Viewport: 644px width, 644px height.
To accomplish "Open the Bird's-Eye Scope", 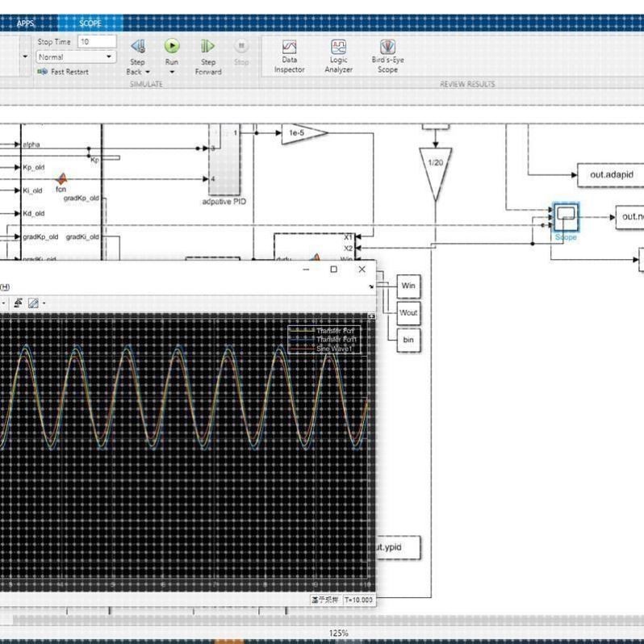I will [387, 48].
